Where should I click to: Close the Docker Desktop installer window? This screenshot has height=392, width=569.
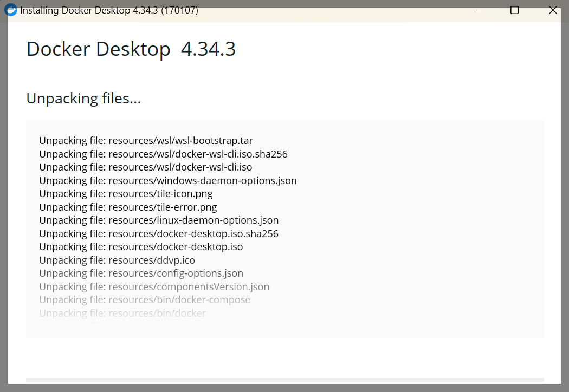(x=553, y=10)
